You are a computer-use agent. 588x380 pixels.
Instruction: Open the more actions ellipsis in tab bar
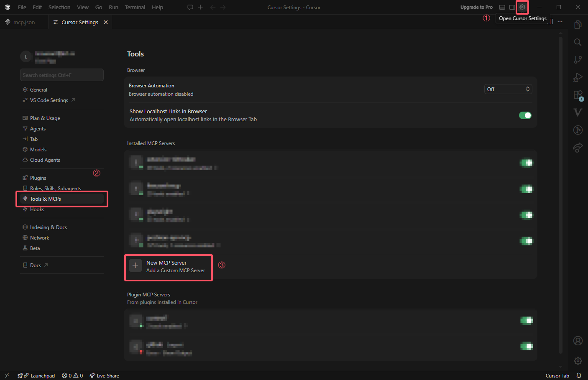click(x=560, y=22)
